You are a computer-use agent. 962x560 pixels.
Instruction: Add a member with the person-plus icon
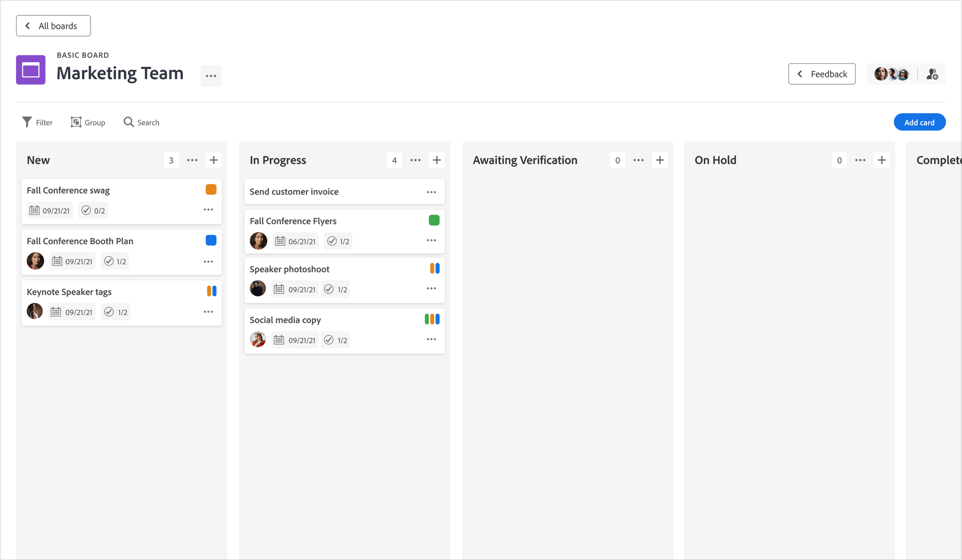932,74
